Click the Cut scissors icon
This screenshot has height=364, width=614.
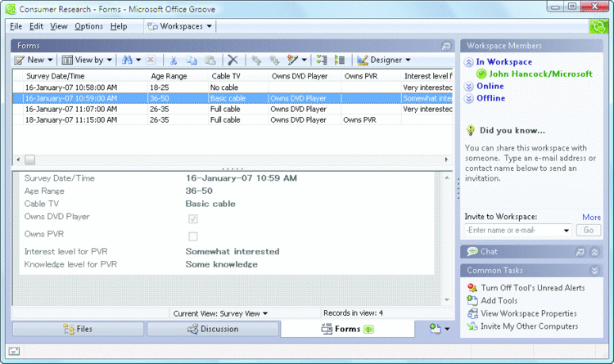click(x=174, y=60)
